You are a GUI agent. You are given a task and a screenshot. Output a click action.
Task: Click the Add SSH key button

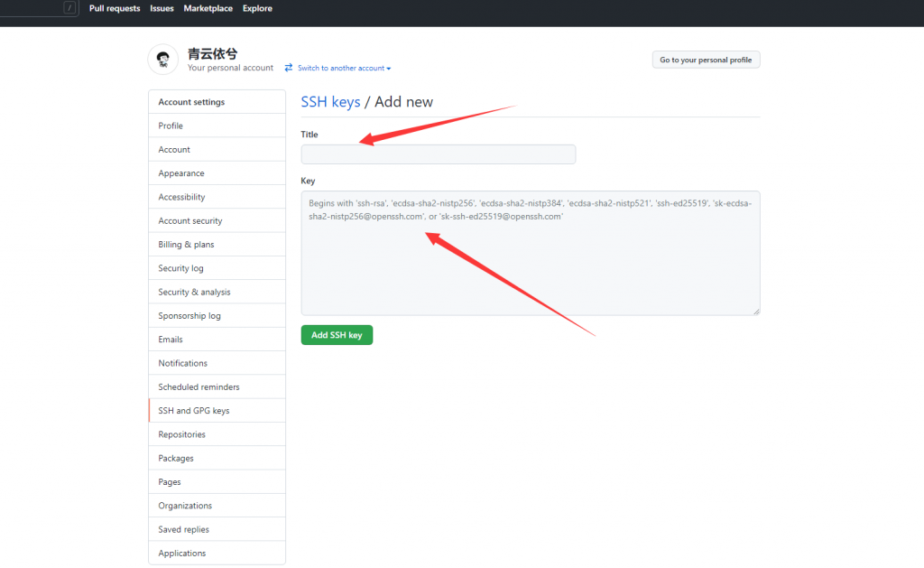337,335
